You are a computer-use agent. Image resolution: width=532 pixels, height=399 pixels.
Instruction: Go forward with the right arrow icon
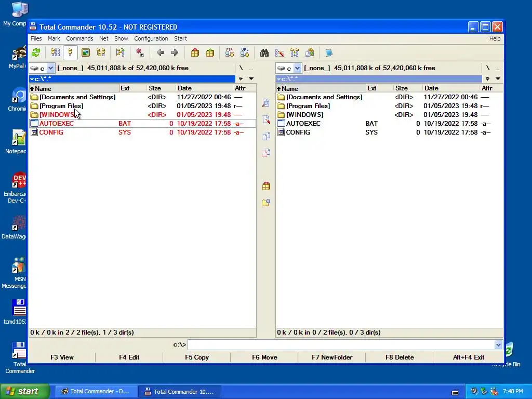[x=175, y=52]
